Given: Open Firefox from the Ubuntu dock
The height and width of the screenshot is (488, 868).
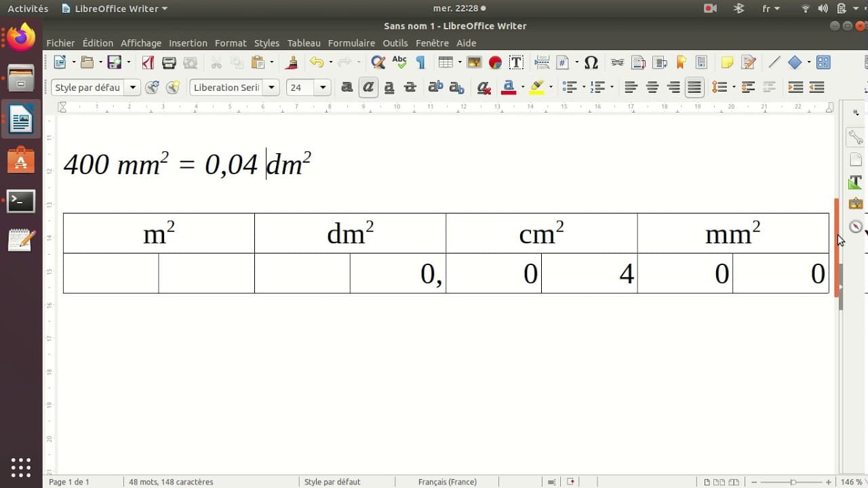Looking at the screenshot, I should click(x=21, y=37).
